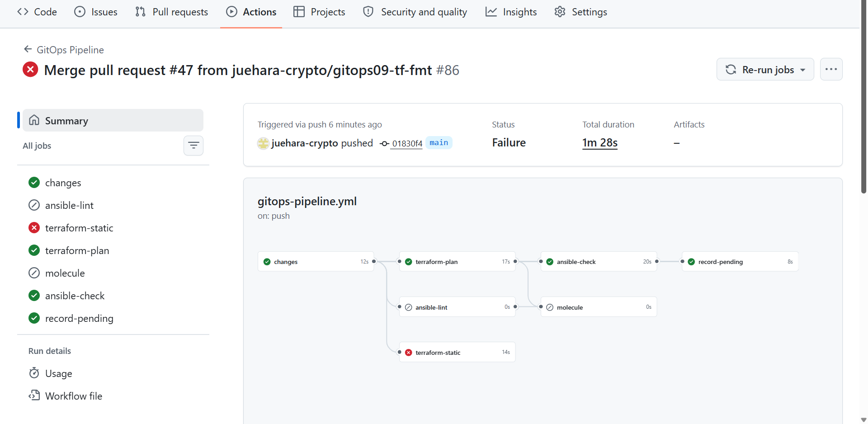Click the file icon next to Workflow file

34,396
